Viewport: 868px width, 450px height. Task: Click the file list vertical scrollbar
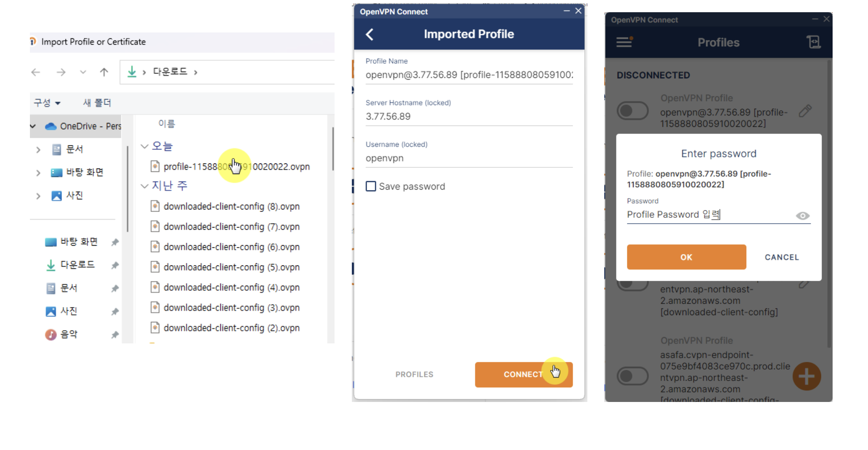coord(333,149)
